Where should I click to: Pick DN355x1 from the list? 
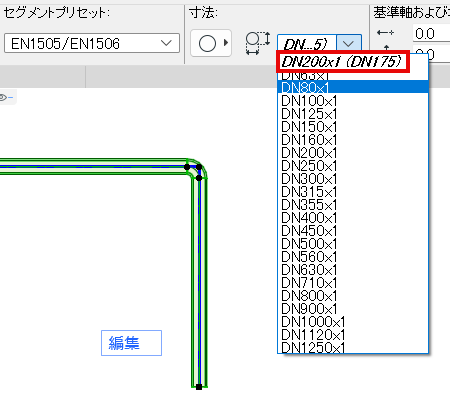[x=353, y=204]
